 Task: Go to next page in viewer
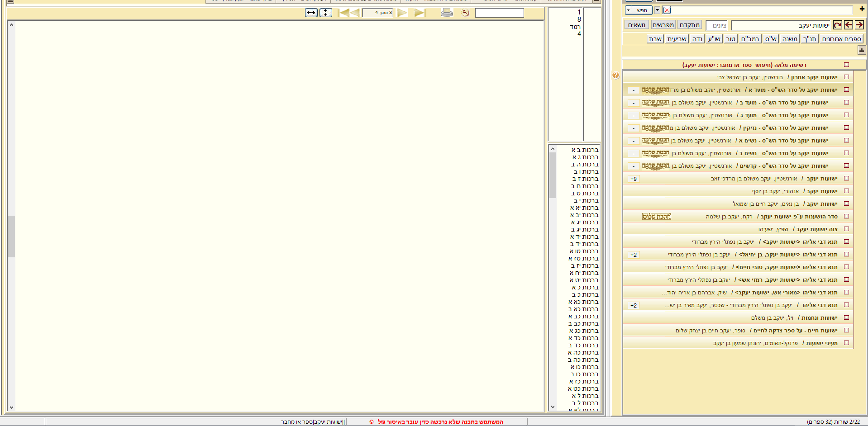pos(402,13)
